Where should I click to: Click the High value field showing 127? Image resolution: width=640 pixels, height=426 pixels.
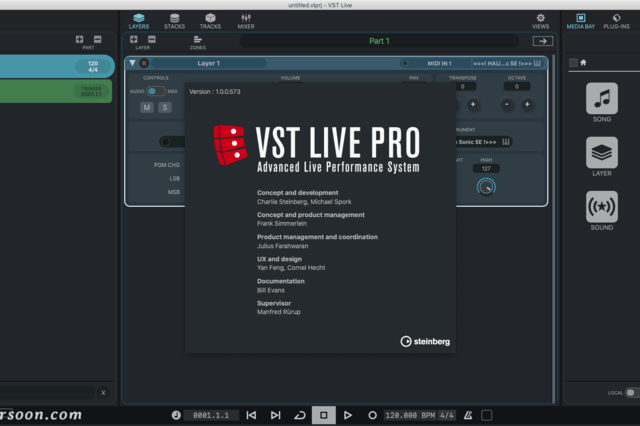pyautogui.click(x=486, y=169)
